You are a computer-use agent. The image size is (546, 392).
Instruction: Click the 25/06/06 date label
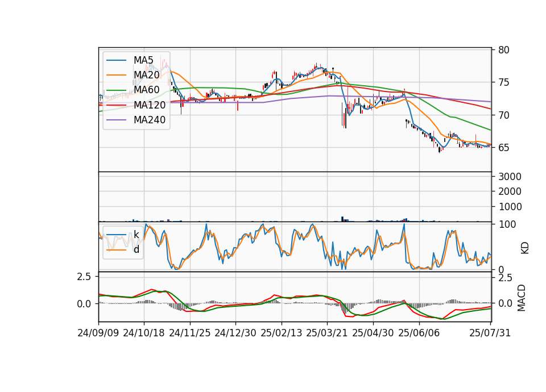point(419,333)
